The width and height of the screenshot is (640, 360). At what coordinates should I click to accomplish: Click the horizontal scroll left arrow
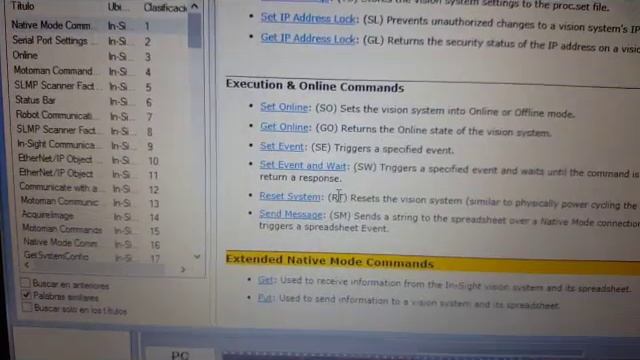point(27,265)
